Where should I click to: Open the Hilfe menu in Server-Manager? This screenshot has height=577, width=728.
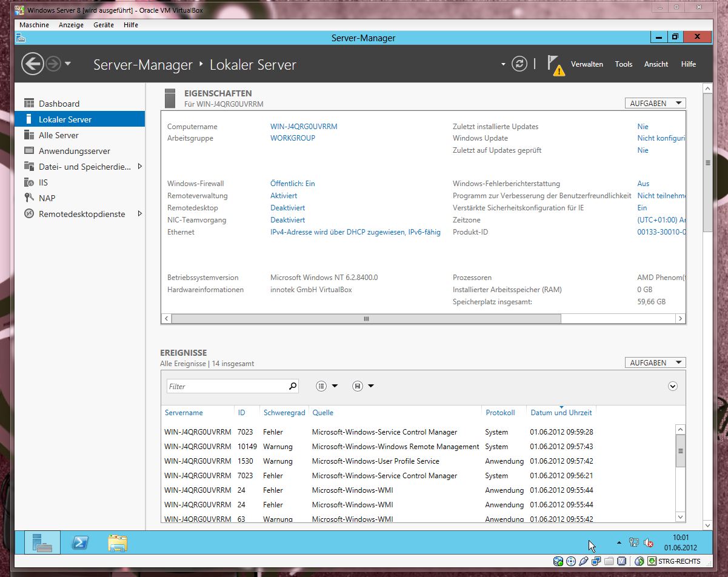pos(688,64)
